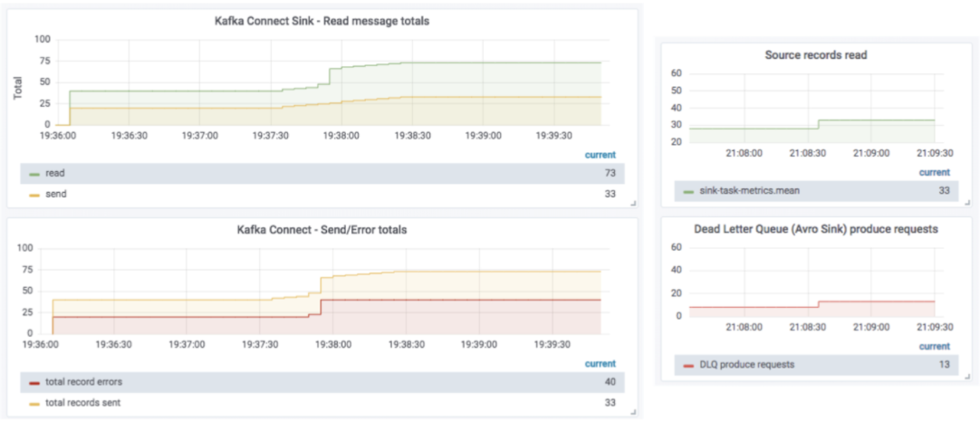980x422 pixels.
Task: Click yellow swatch beside total records sent
Action: (x=35, y=403)
